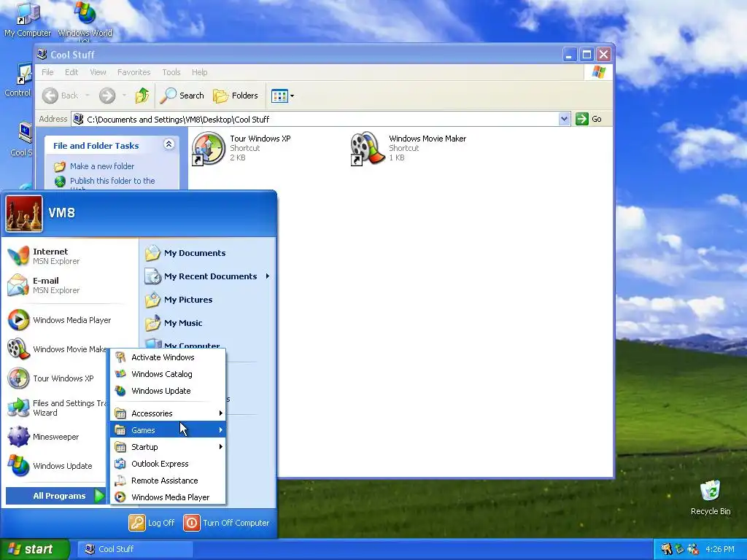Screen dimensions: 747x560
Task: Click Make a new folder link
Action: click(x=102, y=166)
